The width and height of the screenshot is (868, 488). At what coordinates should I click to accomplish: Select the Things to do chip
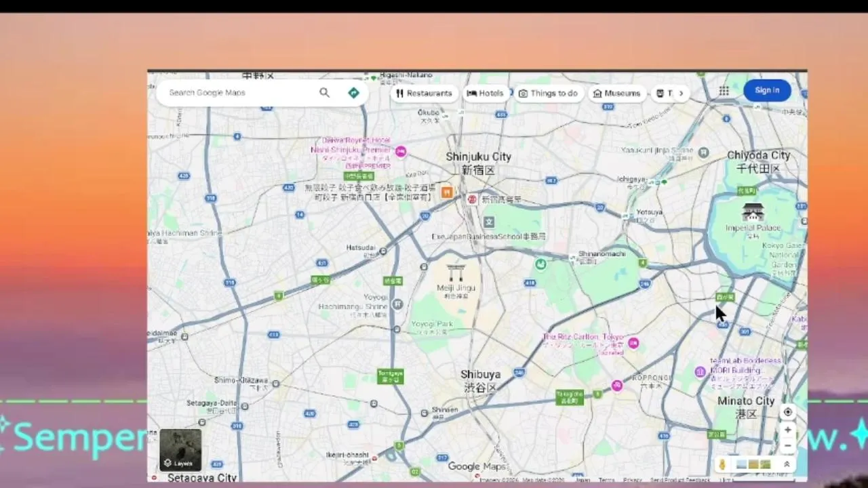tap(548, 94)
